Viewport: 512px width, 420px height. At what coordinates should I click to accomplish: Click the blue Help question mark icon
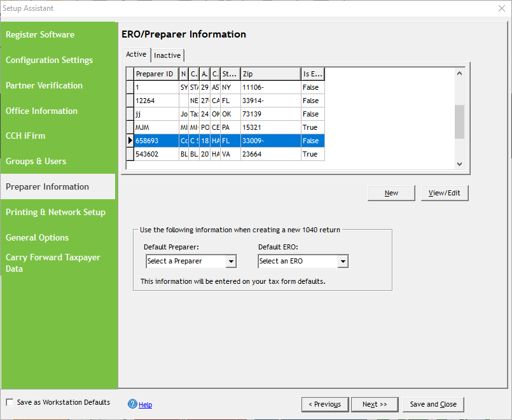pos(132,404)
